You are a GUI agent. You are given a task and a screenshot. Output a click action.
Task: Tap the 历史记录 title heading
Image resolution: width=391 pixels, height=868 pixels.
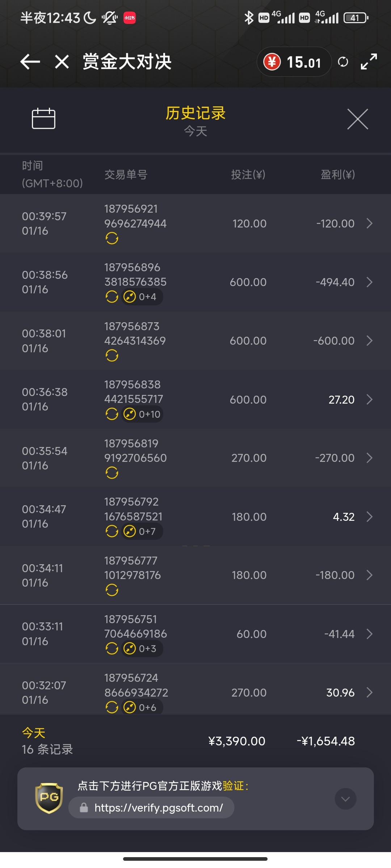[x=195, y=114]
